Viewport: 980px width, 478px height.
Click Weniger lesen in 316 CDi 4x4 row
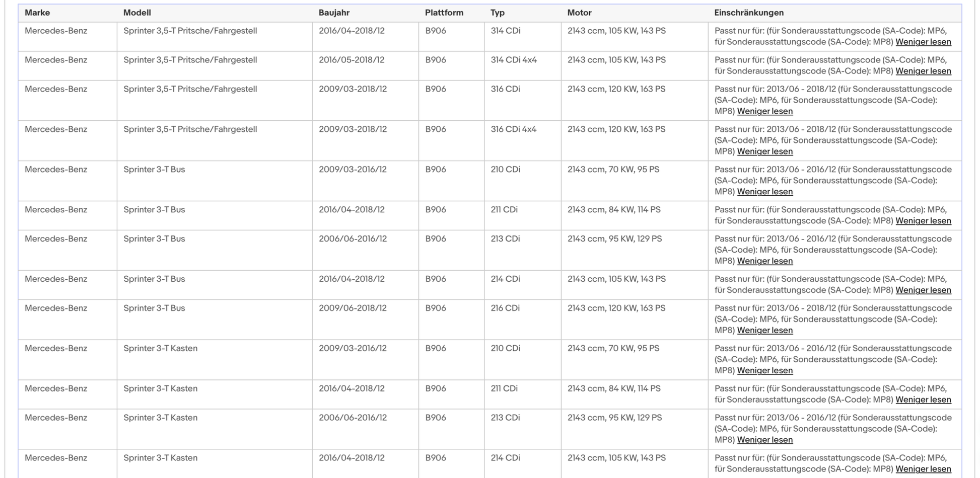coord(764,152)
